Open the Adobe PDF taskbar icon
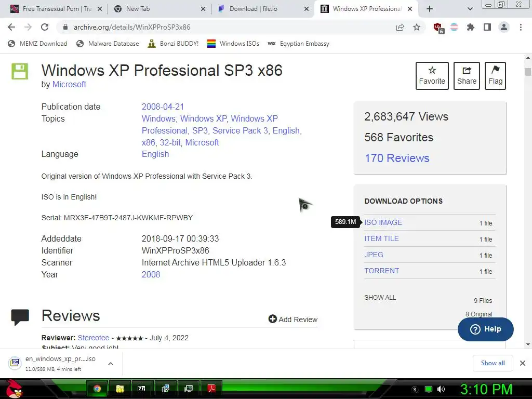 pyautogui.click(x=212, y=389)
